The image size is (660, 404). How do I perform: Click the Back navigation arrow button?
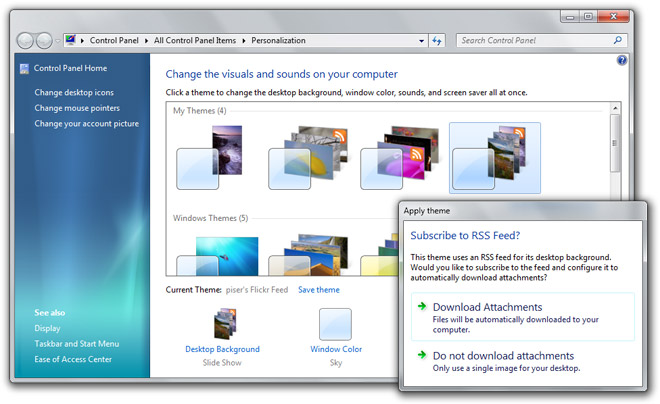[25, 41]
